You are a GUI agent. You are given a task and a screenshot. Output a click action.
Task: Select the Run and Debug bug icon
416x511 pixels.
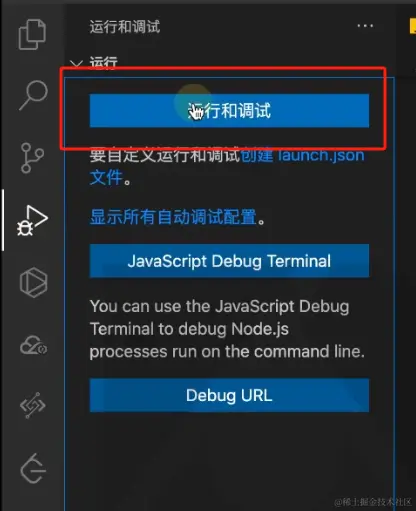[x=33, y=220]
